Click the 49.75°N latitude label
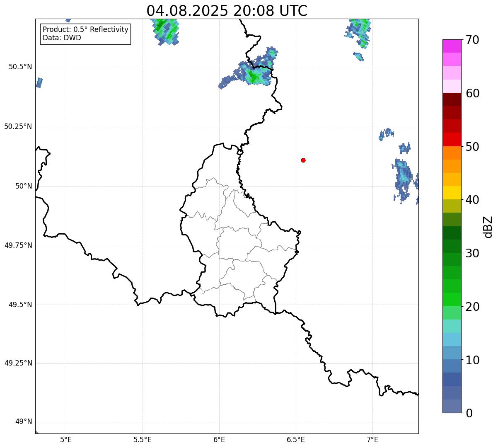 point(18,245)
